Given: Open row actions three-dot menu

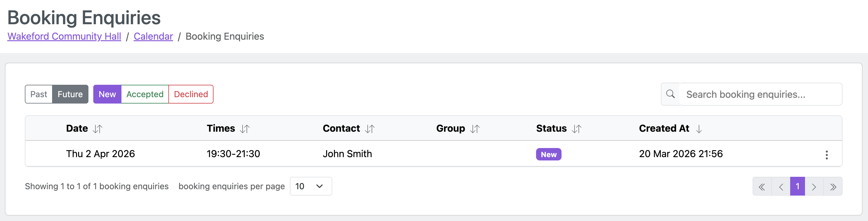Looking at the screenshot, I should [826, 155].
